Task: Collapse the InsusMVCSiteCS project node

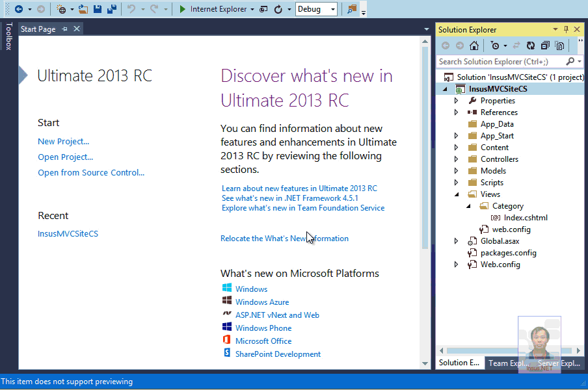Action: 445,89
